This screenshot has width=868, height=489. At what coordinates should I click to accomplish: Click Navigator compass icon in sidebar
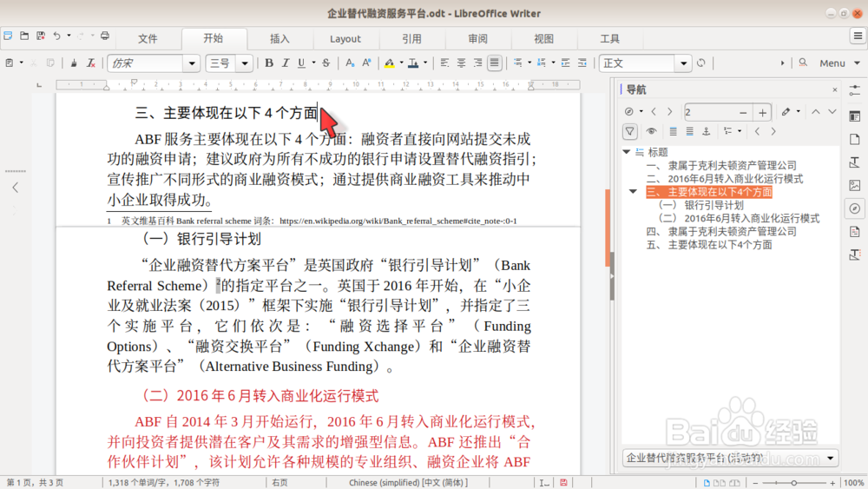(x=855, y=208)
